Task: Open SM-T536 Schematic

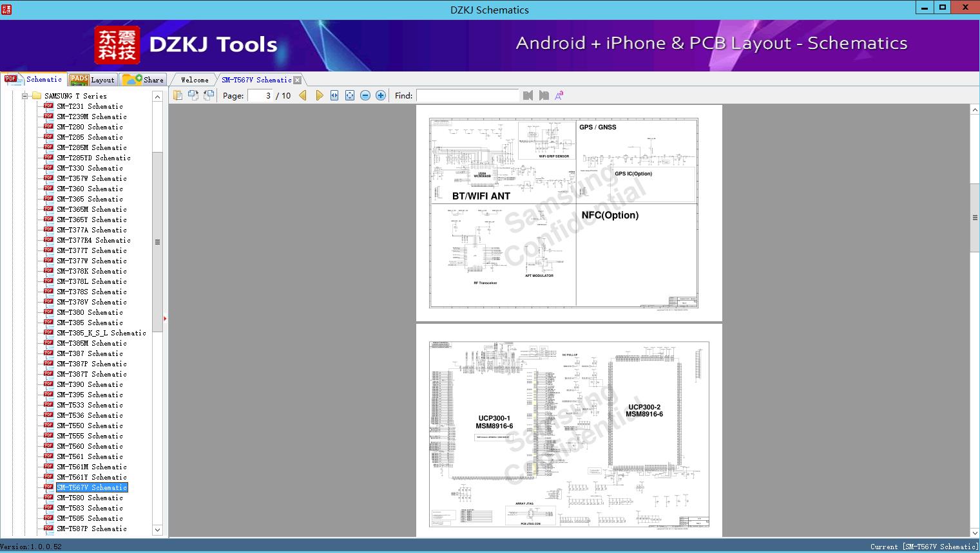Action: click(90, 415)
